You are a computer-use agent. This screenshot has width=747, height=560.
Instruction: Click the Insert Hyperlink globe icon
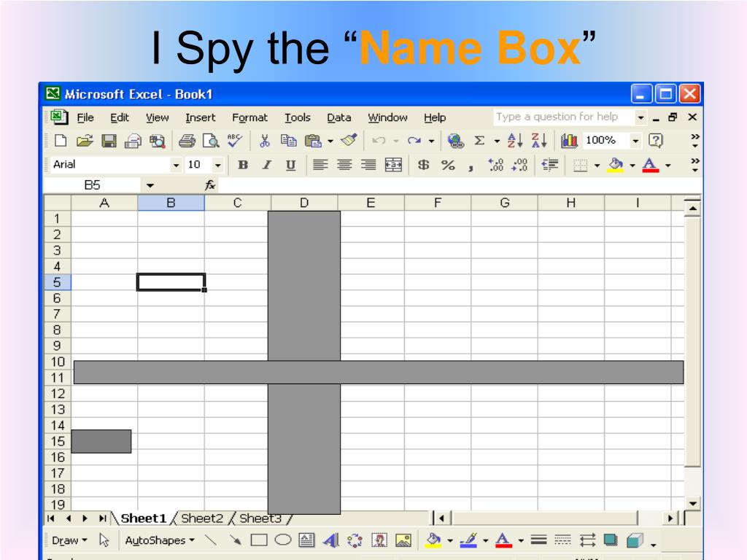tap(455, 141)
